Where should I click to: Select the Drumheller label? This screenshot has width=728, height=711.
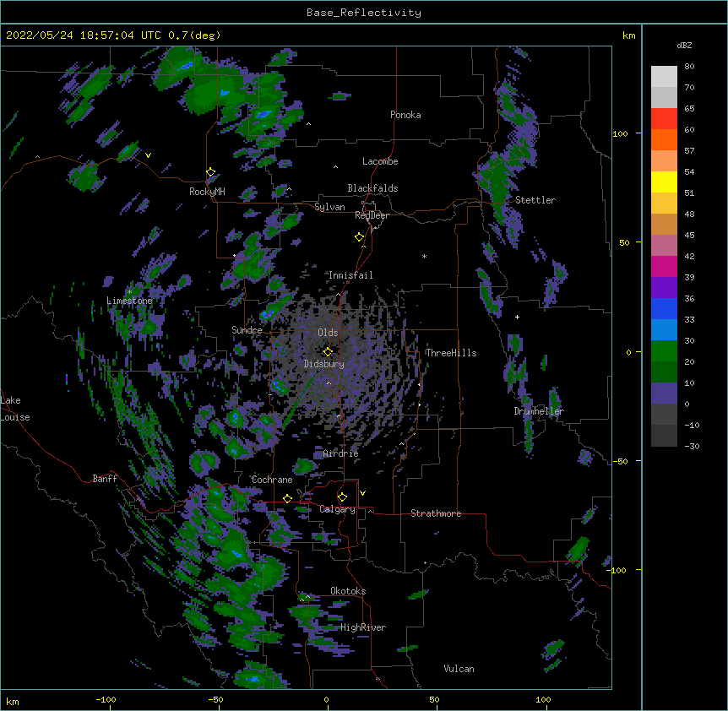tap(539, 411)
